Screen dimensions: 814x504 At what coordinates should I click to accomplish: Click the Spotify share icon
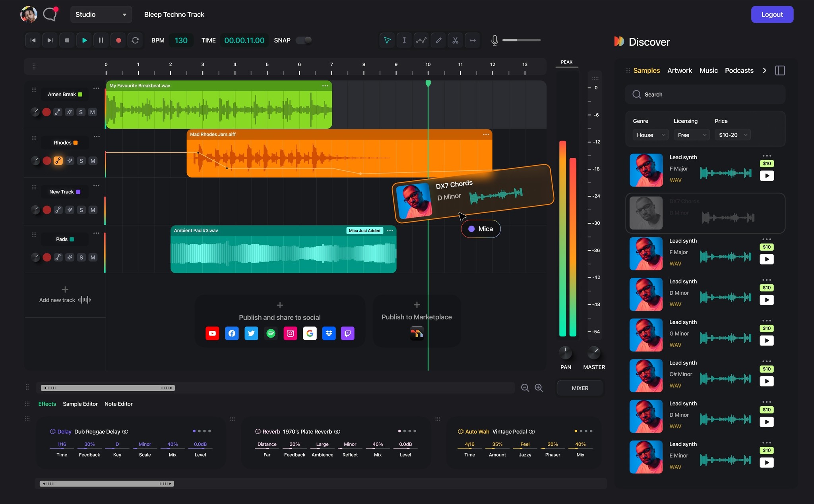pyautogui.click(x=271, y=333)
